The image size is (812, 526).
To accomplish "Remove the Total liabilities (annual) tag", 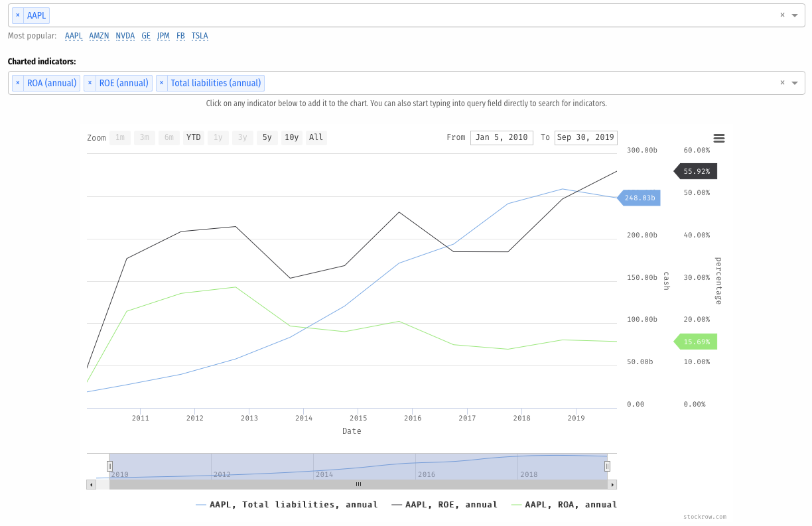I will 162,83.
